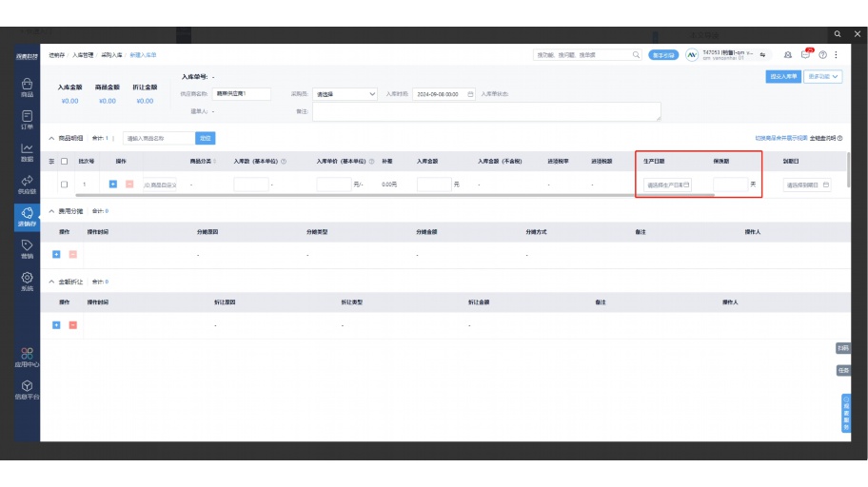Open 信息平台 from the sidebar
This screenshot has height=487, width=868.
coord(27,390)
